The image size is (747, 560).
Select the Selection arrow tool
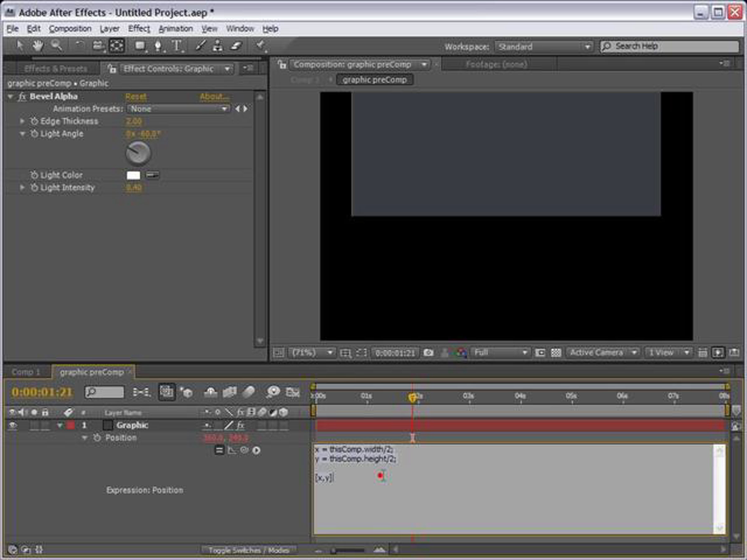(x=20, y=45)
